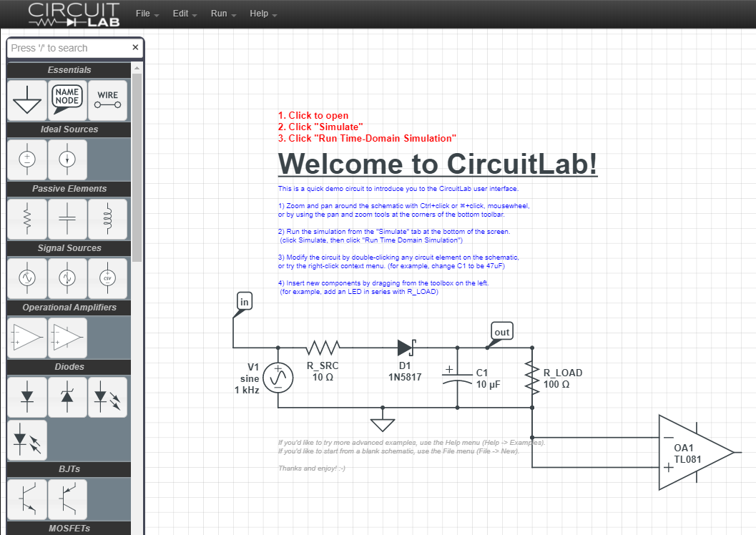Select the LED toolbox icon
The width and height of the screenshot is (756, 535).
point(107,397)
